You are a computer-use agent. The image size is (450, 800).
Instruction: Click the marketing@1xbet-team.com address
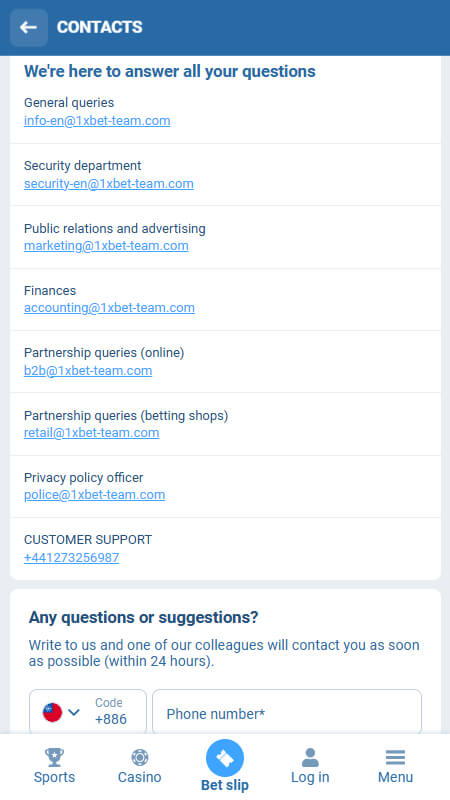(106, 246)
